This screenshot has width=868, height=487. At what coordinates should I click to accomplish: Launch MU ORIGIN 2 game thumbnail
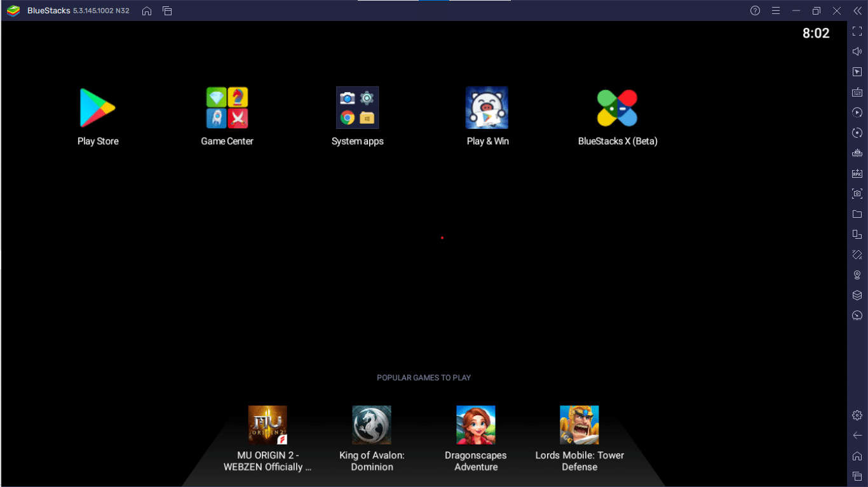point(268,425)
